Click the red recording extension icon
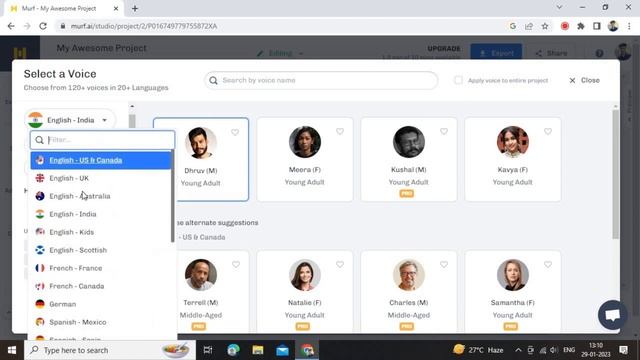This screenshot has width=640, height=360. tap(565, 26)
